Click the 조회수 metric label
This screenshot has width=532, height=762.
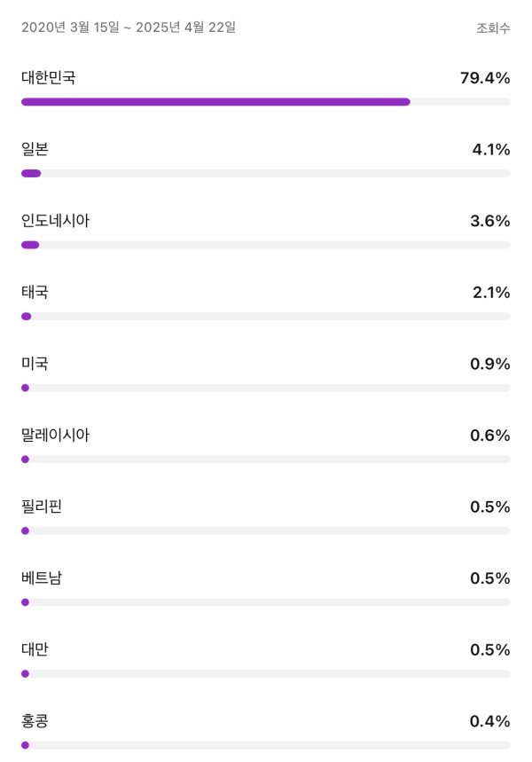493,28
